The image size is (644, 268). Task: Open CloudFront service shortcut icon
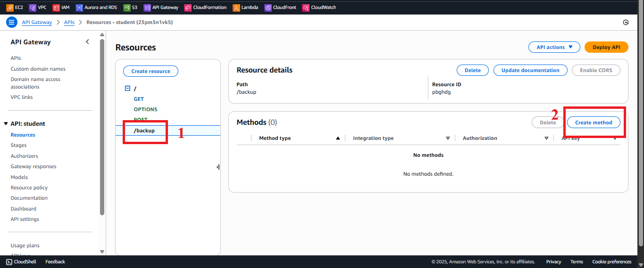point(268,8)
